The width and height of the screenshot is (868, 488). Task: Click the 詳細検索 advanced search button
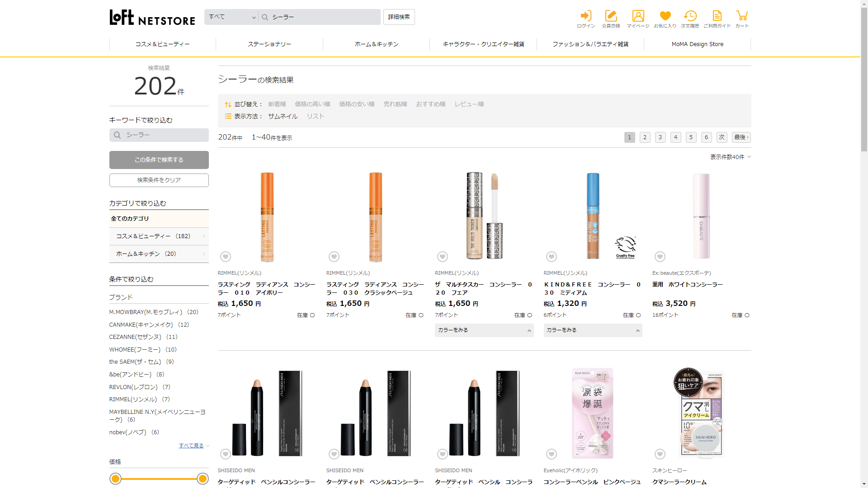click(x=399, y=17)
